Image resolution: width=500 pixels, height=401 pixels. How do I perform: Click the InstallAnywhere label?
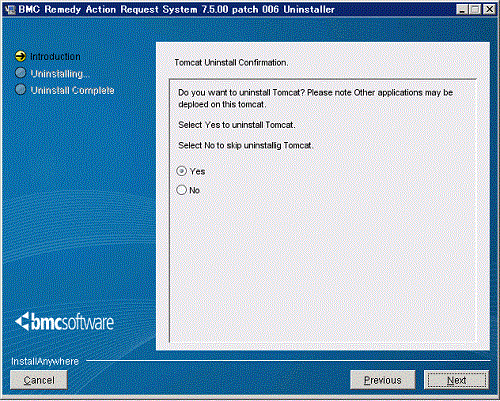click(45, 361)
